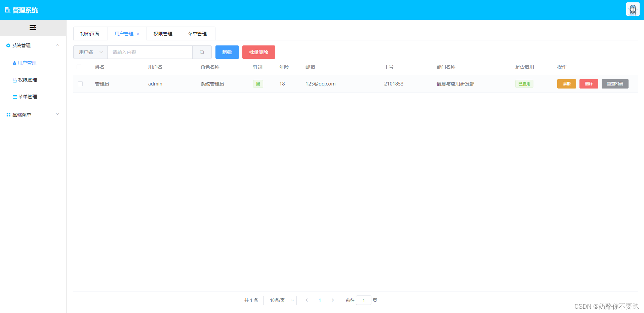Check the checkbox on the admin row
644x313 pixels.
80,83
